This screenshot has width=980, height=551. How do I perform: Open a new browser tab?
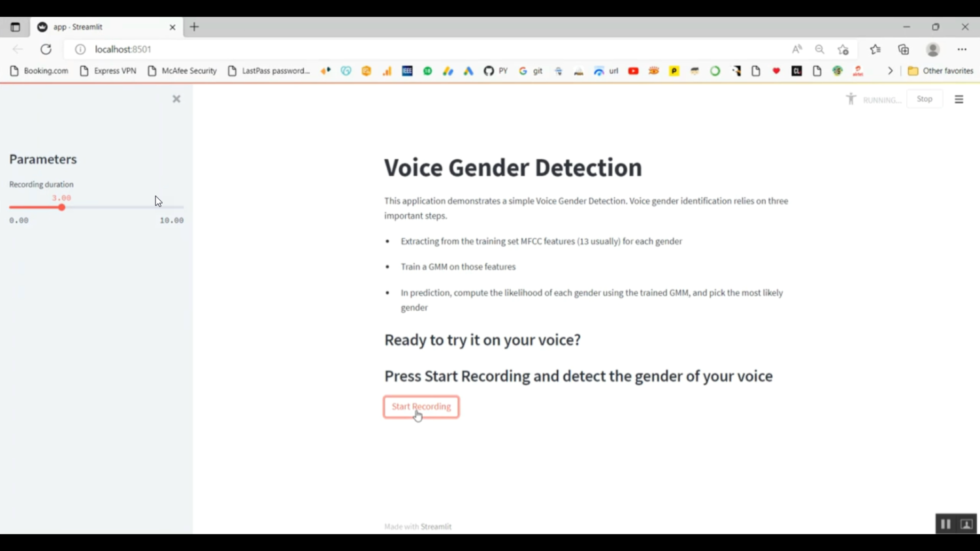point(194,27)
